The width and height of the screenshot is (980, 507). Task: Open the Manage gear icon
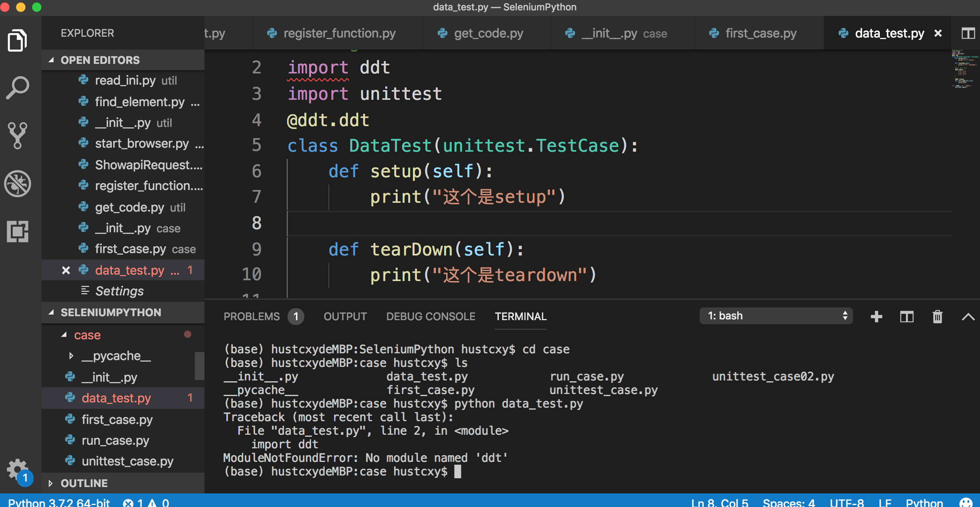tap(17, 469)
